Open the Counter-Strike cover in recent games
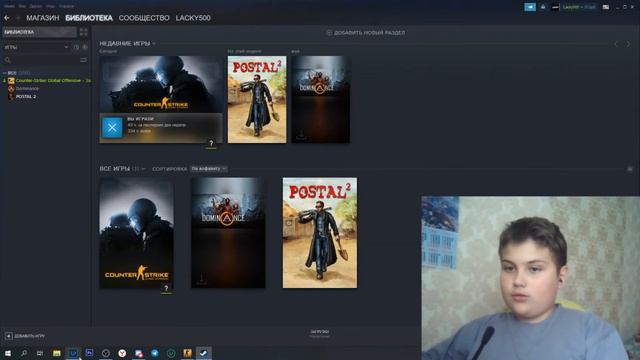640x360 pixels. [x=161, y=84]
